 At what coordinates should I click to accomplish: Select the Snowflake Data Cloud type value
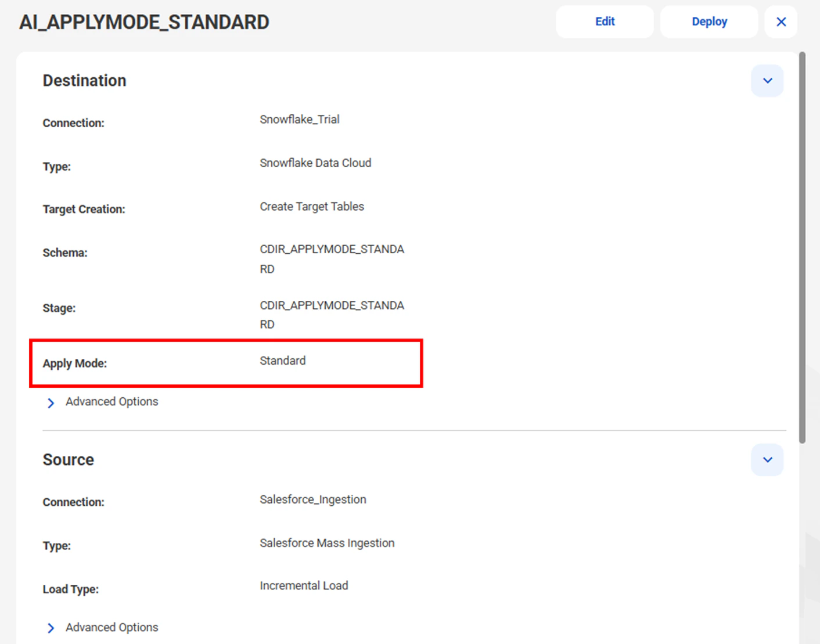(x=315, y=163)
